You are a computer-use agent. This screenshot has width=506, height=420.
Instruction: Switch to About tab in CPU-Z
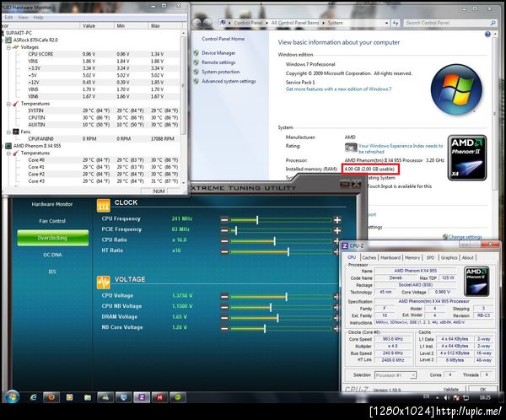pos(467,257)
